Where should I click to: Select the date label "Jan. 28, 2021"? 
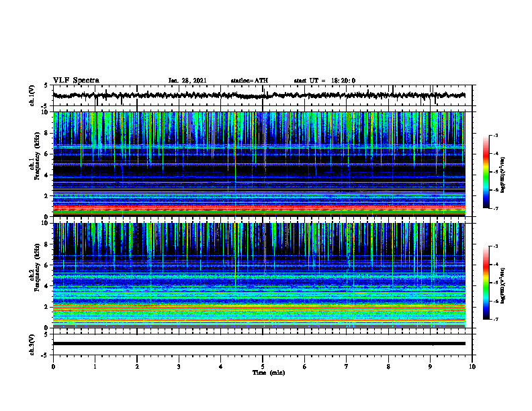click(x=187, y=81)
